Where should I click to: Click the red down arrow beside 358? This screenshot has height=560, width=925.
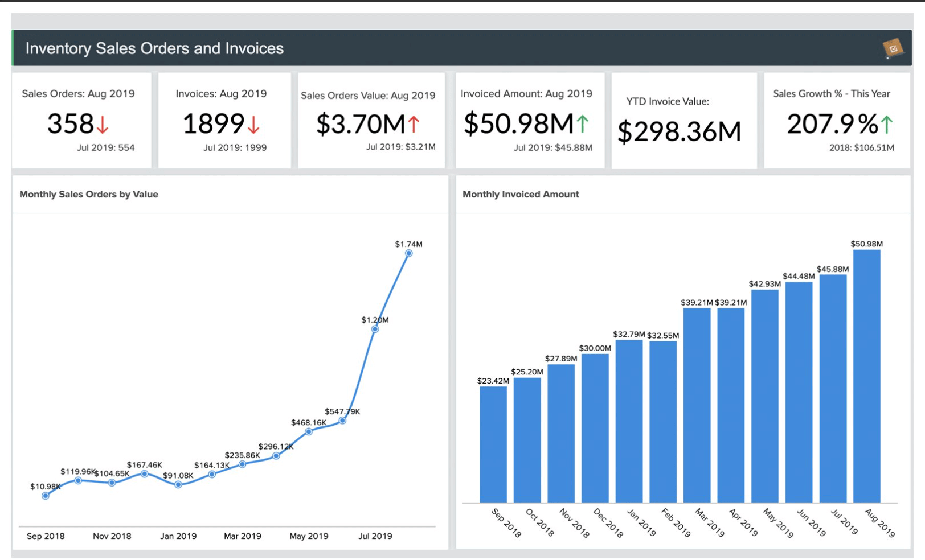click(103, 125)
